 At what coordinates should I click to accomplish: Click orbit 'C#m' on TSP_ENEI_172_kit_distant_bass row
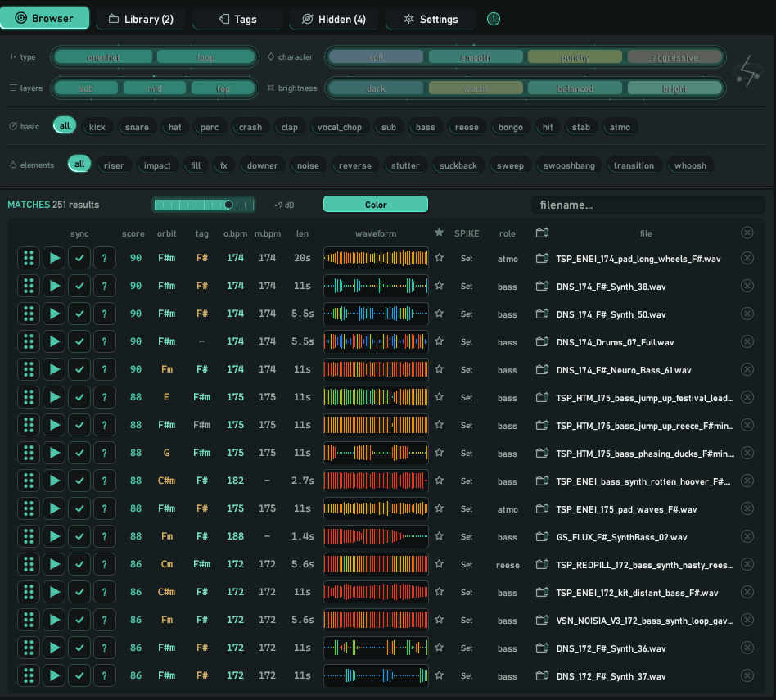tap(166, 592)
